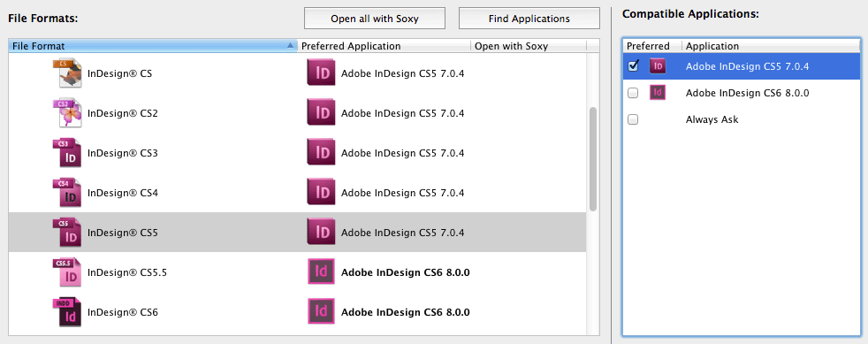Click Adobe InDesign CS5 7.0.4 in CS5 row

403,233
